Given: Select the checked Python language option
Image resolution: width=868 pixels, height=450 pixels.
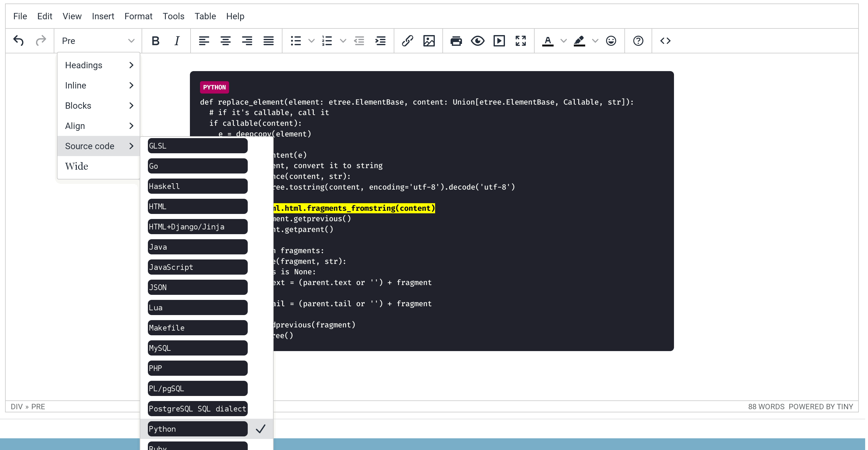Looking at the screenshot, I should click(206, 429).
